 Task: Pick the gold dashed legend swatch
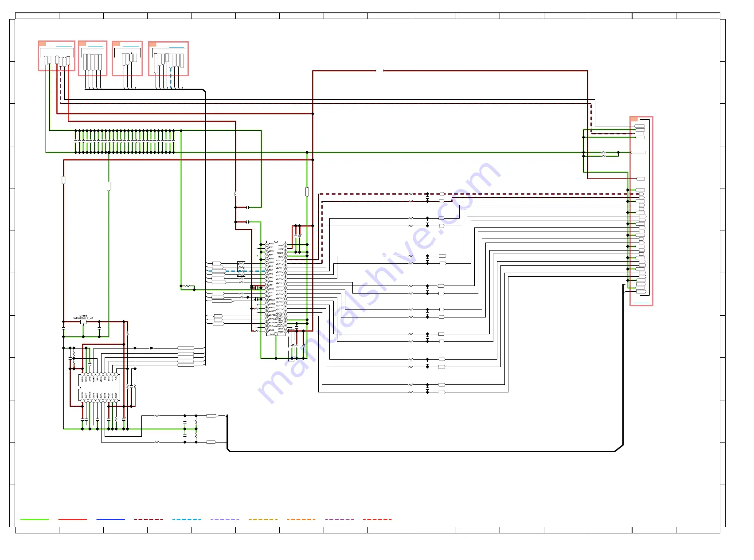[x=263, y=519]
